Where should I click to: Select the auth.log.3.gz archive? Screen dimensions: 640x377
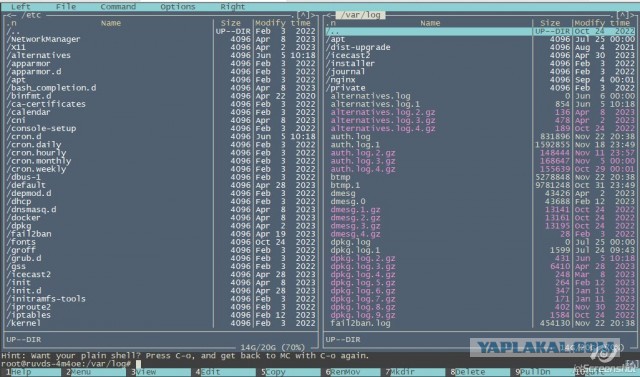click(480, 161)
